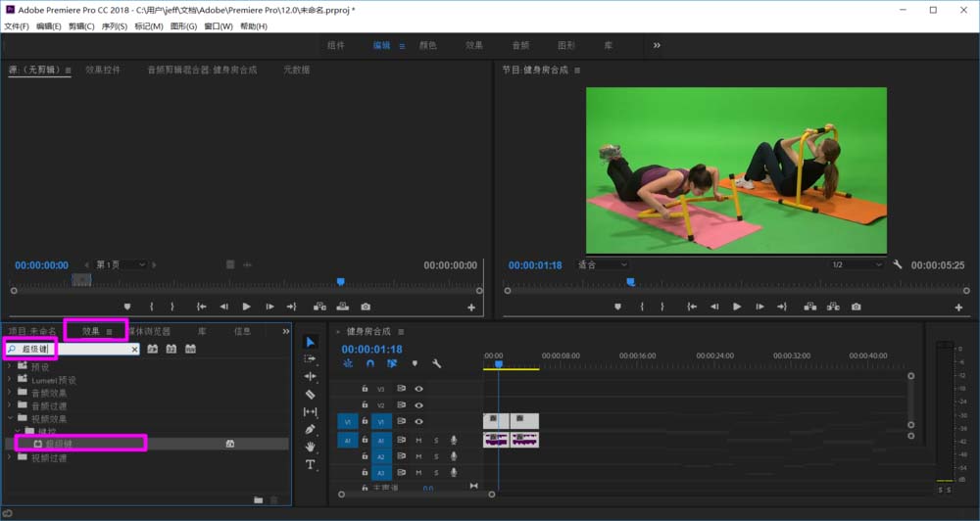The height and width of the screenshot is (521, 980).
Task: Open the 适合 zoom level dropdown
Action: pyautogui.click(x=602, y=265)
